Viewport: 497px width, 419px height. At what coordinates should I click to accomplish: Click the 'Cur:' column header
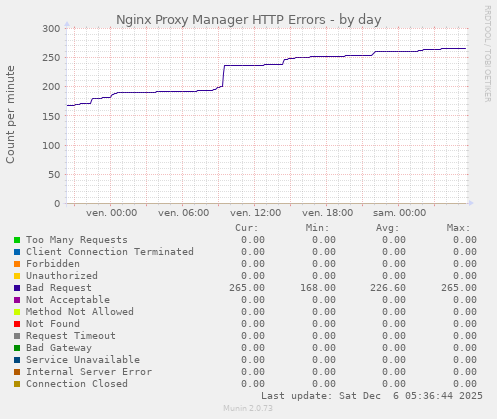(x=247, y=228)
